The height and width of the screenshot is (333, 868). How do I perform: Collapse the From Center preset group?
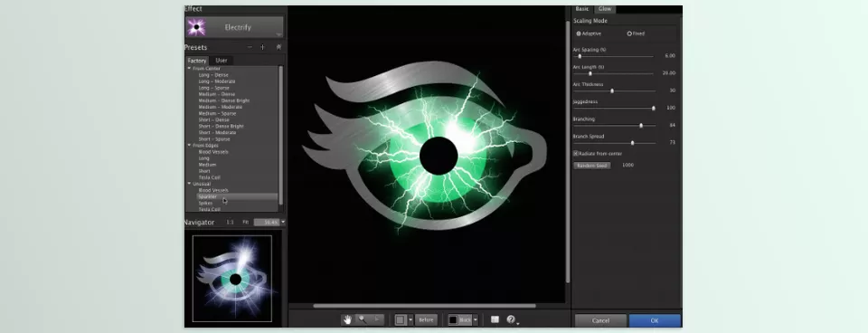189,69
